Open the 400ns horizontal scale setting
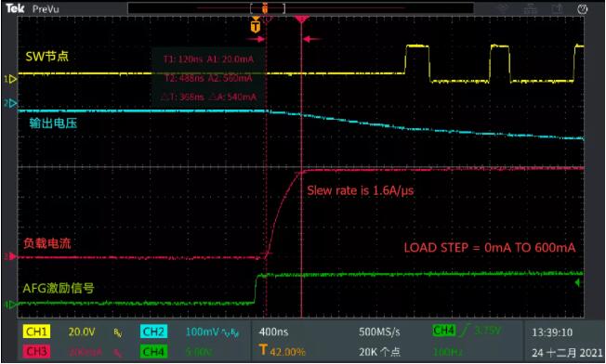Viewport: 606px width, 364px height. tap(273, 331)
